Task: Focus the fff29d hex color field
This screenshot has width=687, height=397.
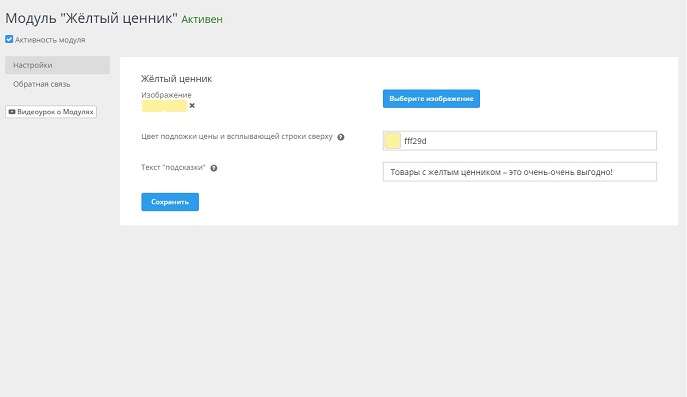Action: tap(520, 141)
